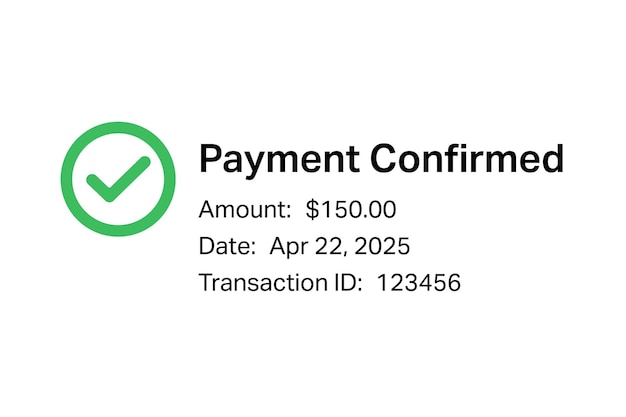
Task: Select the Payment Confirmed heading
Action: [x=381, y=160]
